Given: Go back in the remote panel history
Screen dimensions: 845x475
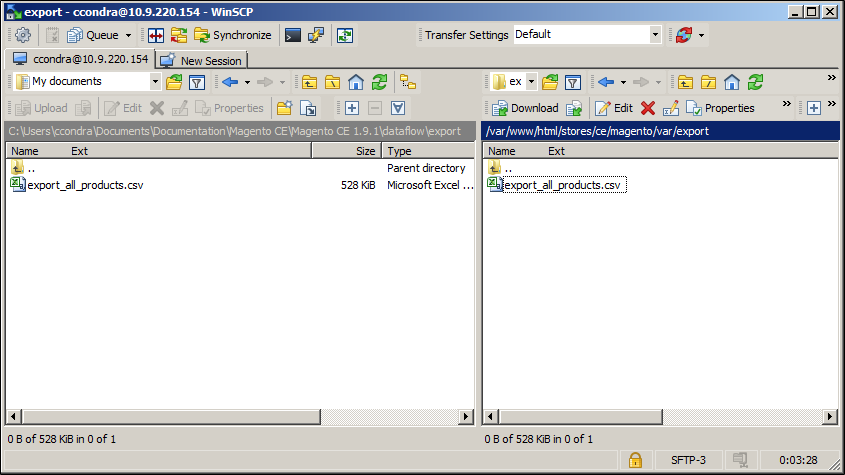Looking at the screenshot, I should (606, 82).
